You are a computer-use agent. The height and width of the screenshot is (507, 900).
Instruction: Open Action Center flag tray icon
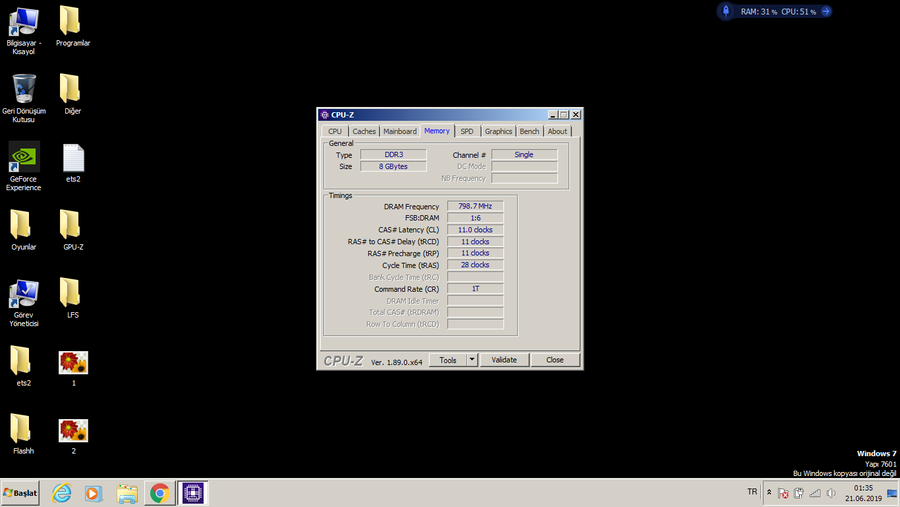pos(783,493)
